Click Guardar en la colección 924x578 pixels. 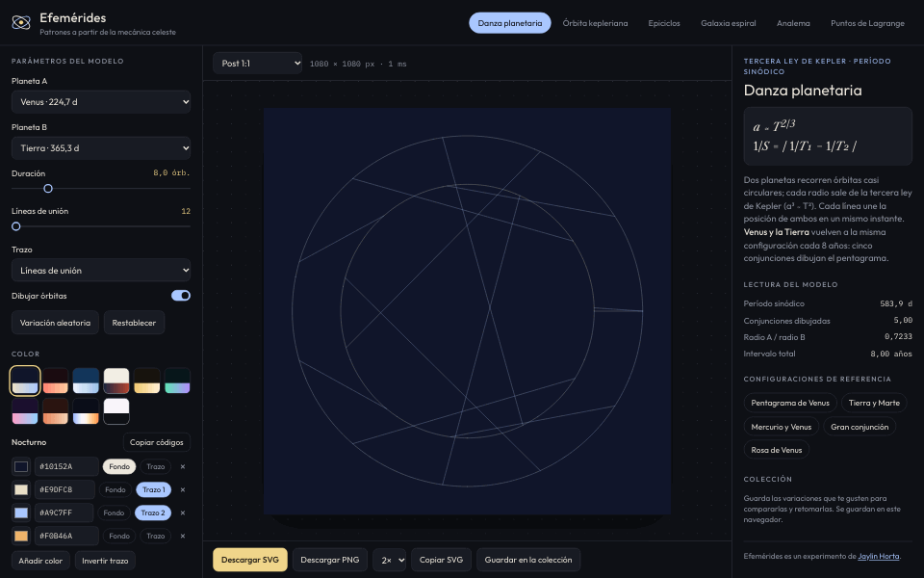(528, 560)
